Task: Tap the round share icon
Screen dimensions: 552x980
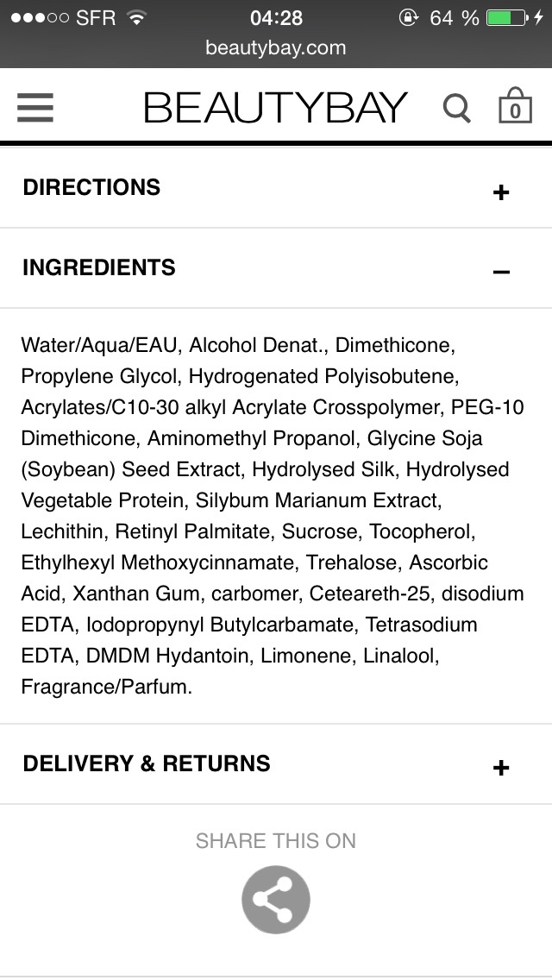Action: [276, 900]
